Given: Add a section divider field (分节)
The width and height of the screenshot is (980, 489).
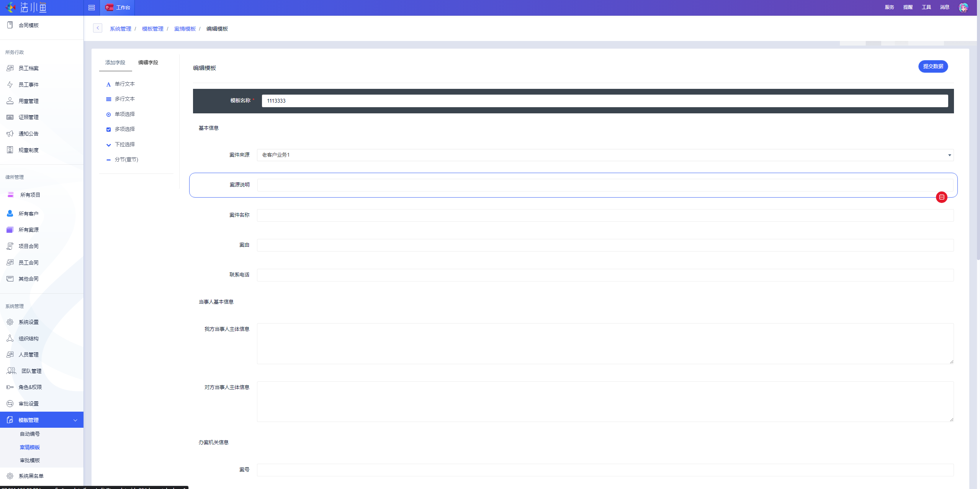Looking at the screenshot, I should click(126, 159).
